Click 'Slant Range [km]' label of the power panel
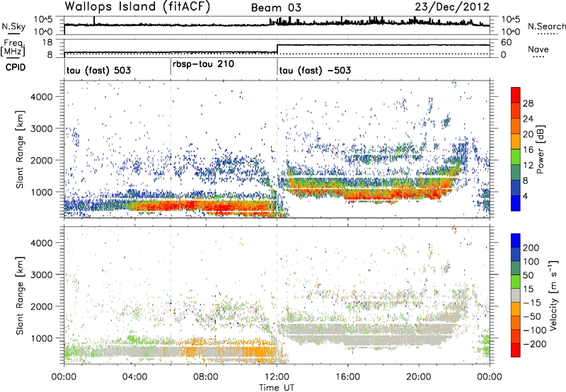The width and height of the screenshot is (566, 392). [20, 149]
